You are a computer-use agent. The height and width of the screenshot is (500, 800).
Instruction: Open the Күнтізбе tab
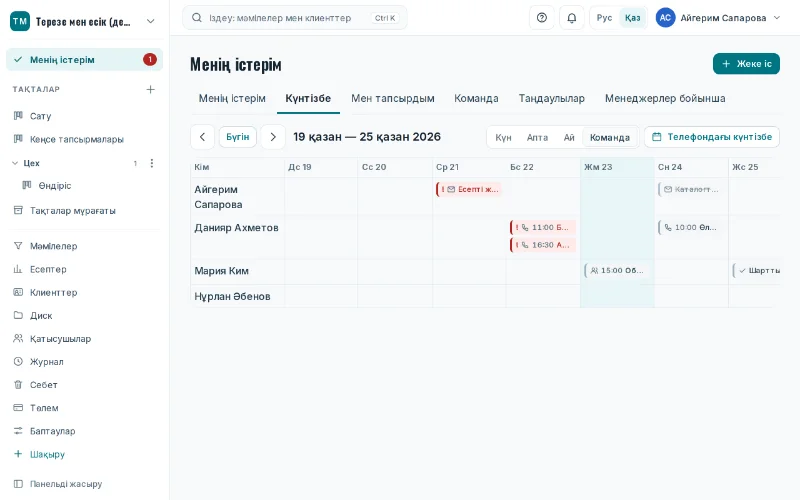[x=308, y=98]
